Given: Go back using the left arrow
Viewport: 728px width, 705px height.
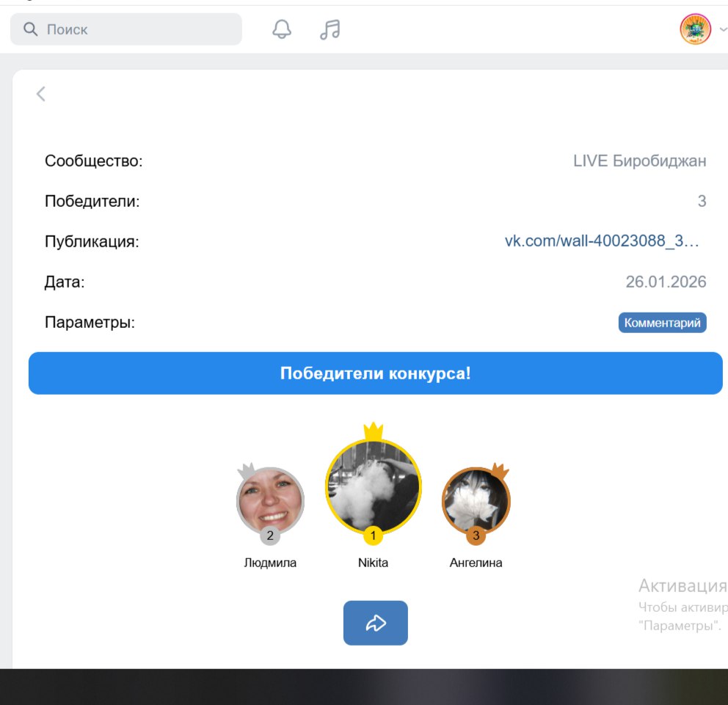Looking at the screenshot, I should pos(41,93).
